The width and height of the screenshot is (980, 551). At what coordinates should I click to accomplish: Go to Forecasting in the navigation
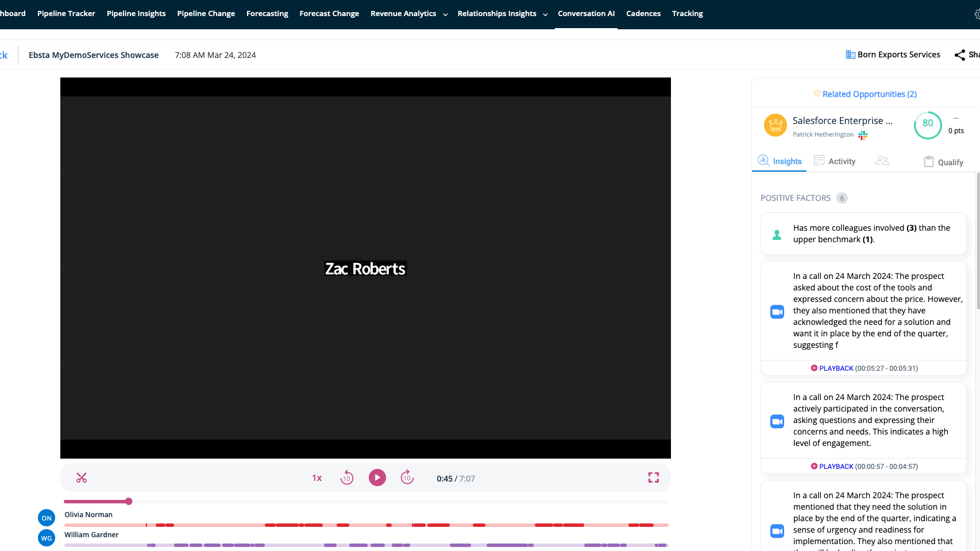pyautogui.click(x=267, y=14)
